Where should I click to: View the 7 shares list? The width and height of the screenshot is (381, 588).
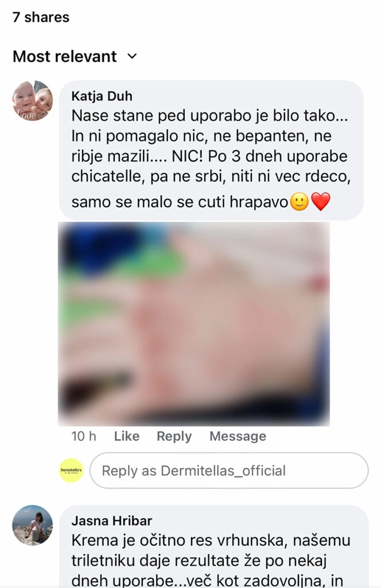(41, 17)
